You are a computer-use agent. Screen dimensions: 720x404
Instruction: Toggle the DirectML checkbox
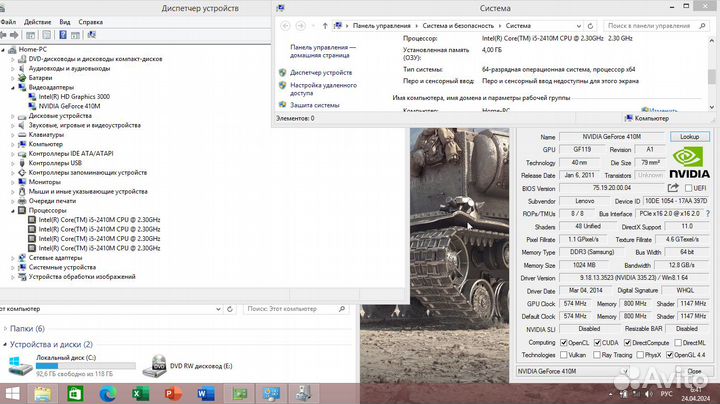pos(678,342)
